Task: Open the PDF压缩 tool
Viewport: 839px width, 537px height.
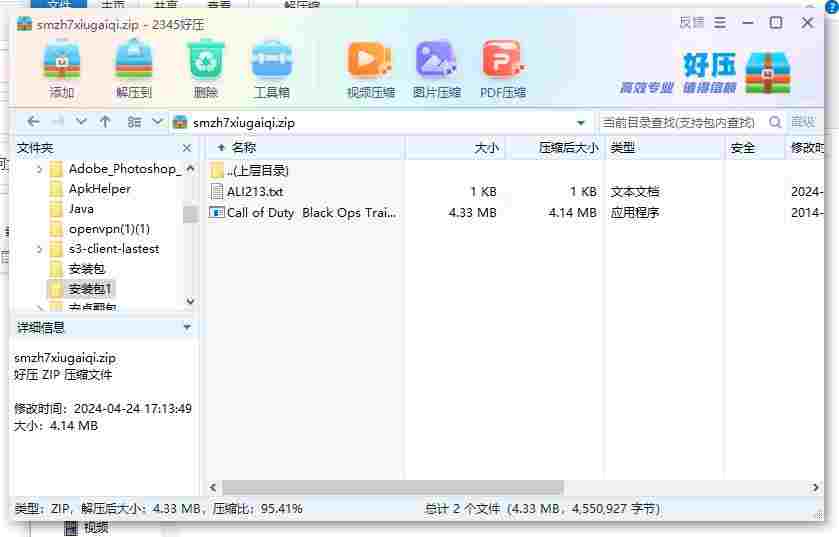Action: point(502,60)
